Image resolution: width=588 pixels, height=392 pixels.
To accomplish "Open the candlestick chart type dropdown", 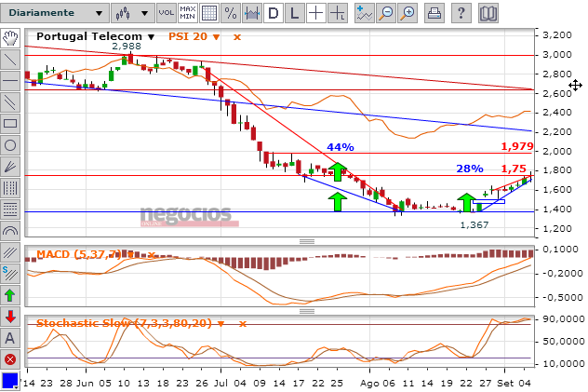I will point(133,13).
